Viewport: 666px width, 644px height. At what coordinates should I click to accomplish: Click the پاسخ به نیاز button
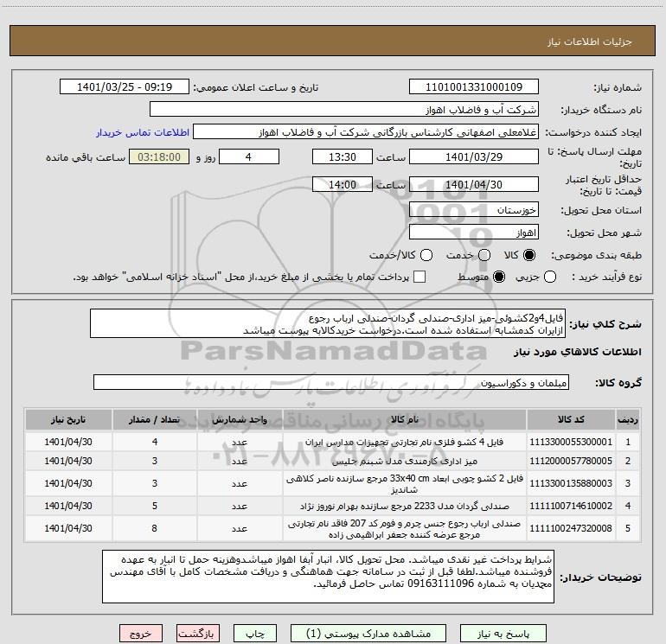(x=503, y=634)
